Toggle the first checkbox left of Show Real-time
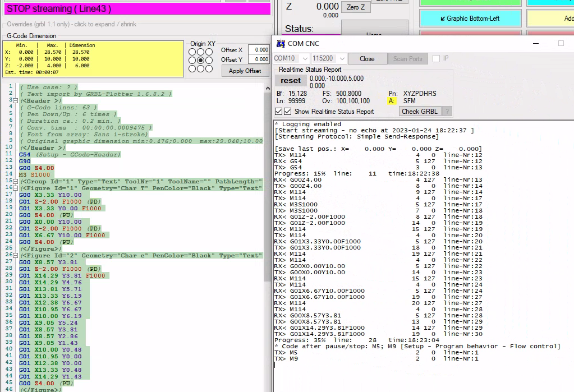 click(279, 112)
